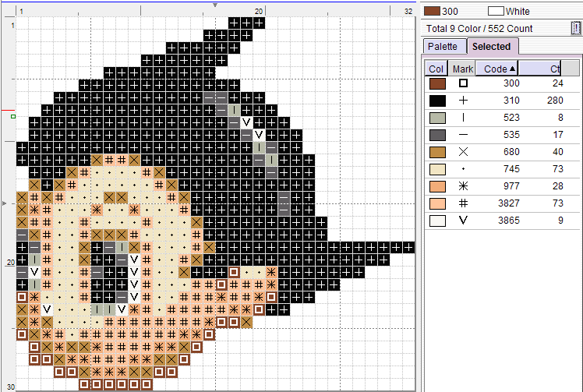Pick the vertical bar mark for code 523
Image resolution: width=583 pixels, height=392 pixels.
point(463,118)
